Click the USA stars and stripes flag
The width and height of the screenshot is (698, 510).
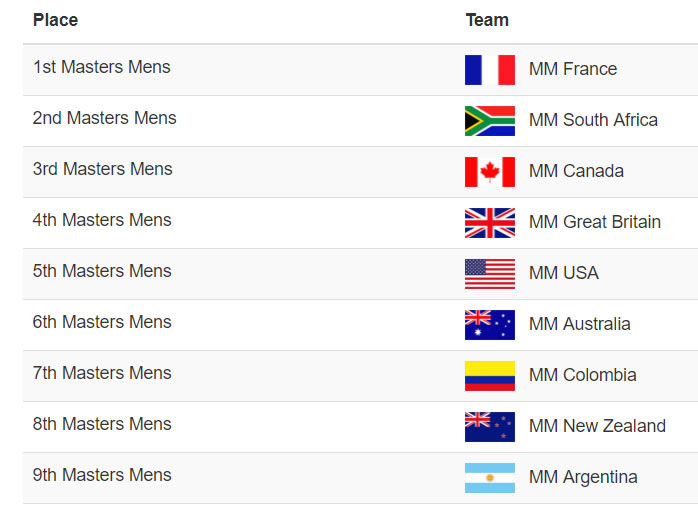(x=490, y=274)
